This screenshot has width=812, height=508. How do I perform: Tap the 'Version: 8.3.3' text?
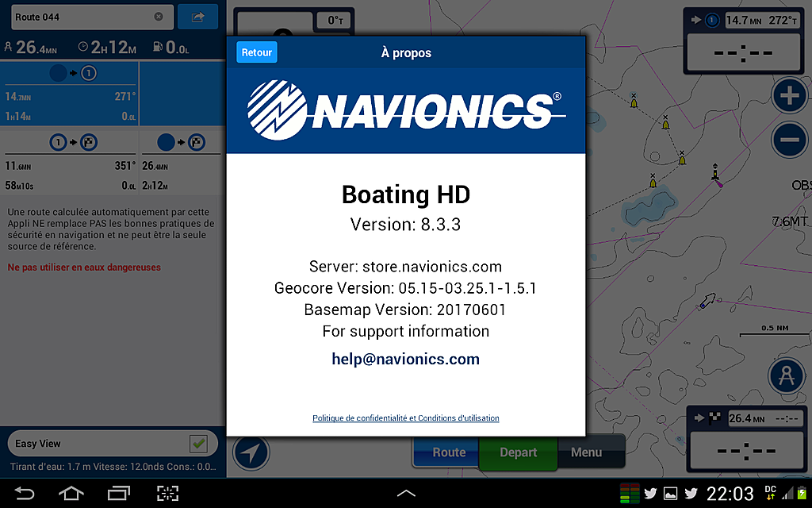[x=405, y=225]
